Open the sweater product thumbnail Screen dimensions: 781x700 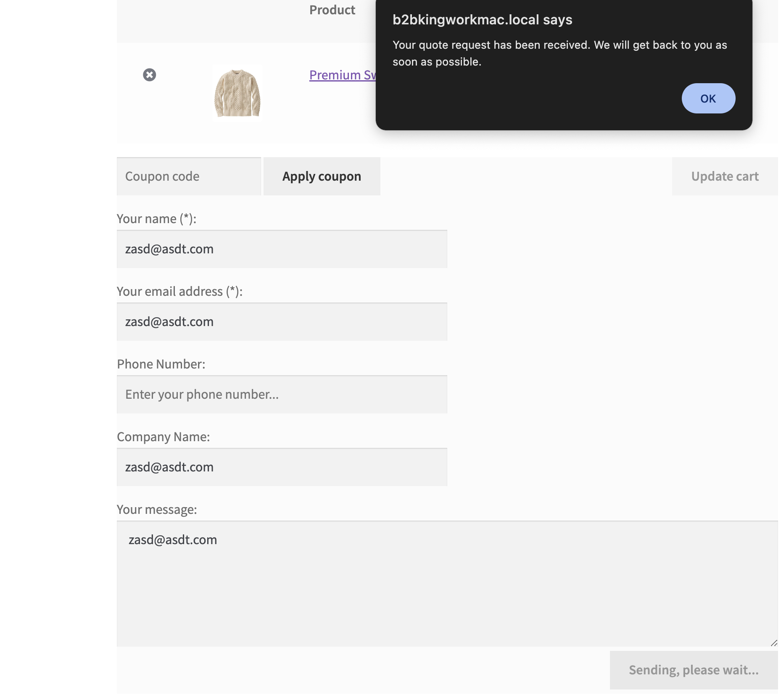pos(237,93)
